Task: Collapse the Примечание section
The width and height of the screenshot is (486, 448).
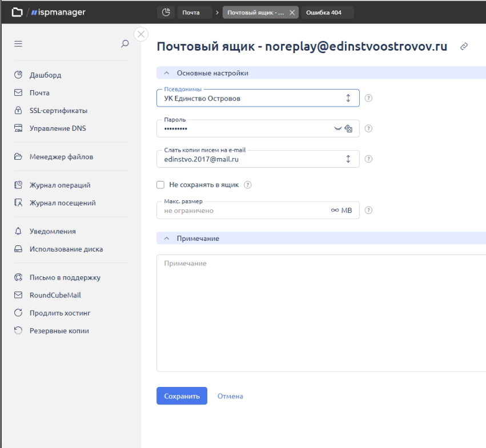Action: point(166,238)
